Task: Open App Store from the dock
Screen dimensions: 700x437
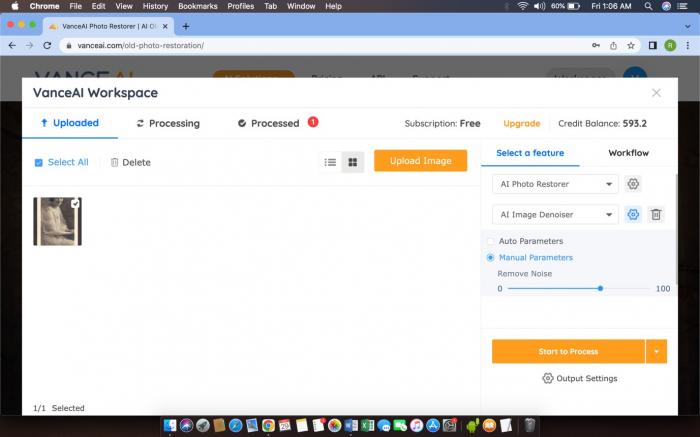Action: (x=433, y=425)
